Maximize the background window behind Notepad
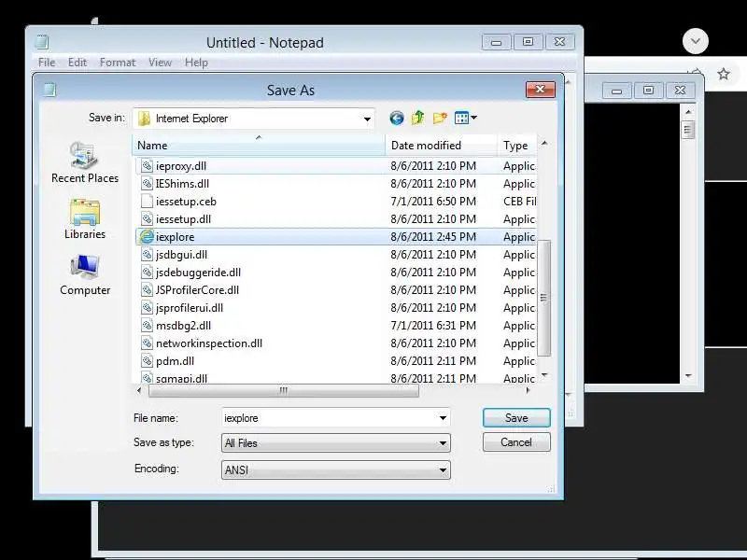The width and height of the screenshot is (747, 560). (x=648, y=90)
